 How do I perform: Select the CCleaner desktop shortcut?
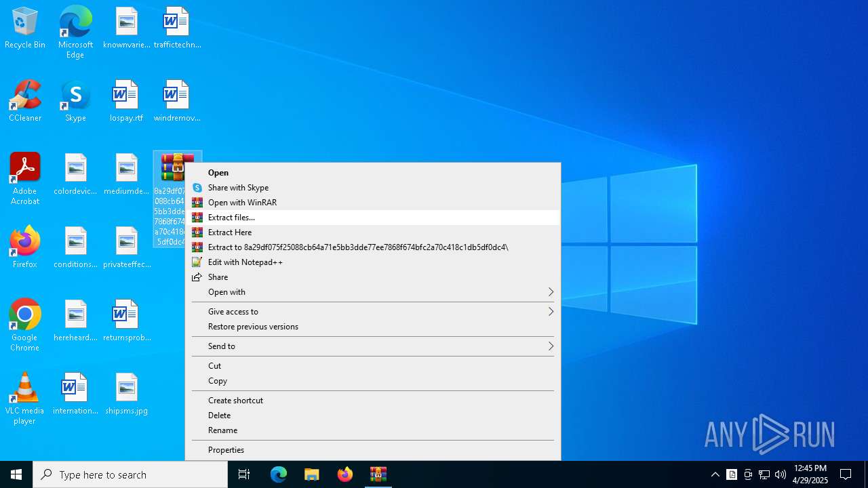(25, 102)
